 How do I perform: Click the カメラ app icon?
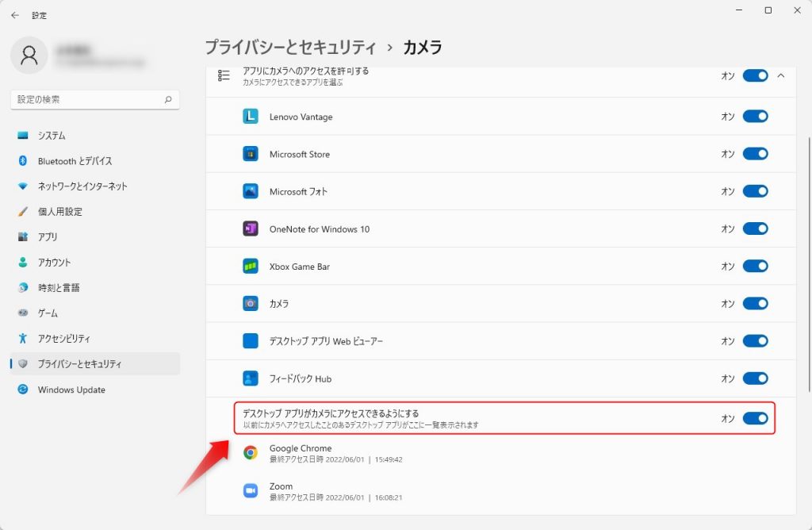click(x=251, y=304)
